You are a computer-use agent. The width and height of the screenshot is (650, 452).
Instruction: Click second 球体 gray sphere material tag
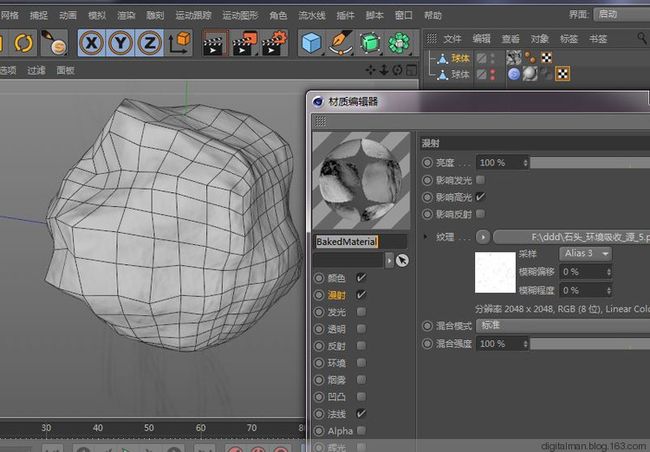coord(530,74)
